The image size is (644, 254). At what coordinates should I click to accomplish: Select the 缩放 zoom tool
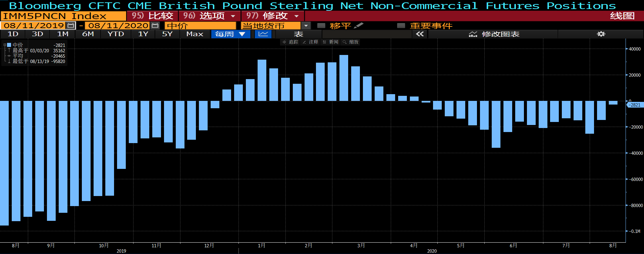[x=351, y=42]
